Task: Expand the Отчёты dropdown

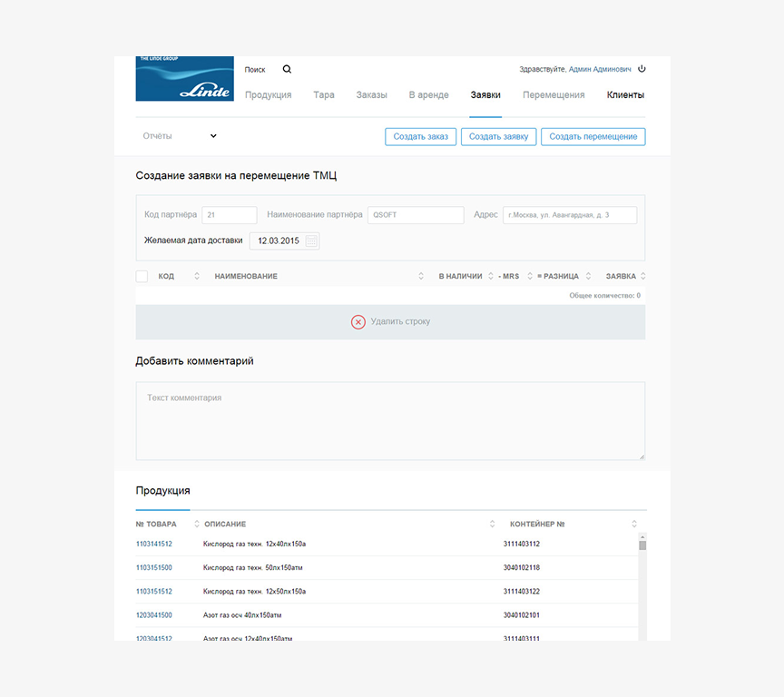Action: tap(213, 136)
